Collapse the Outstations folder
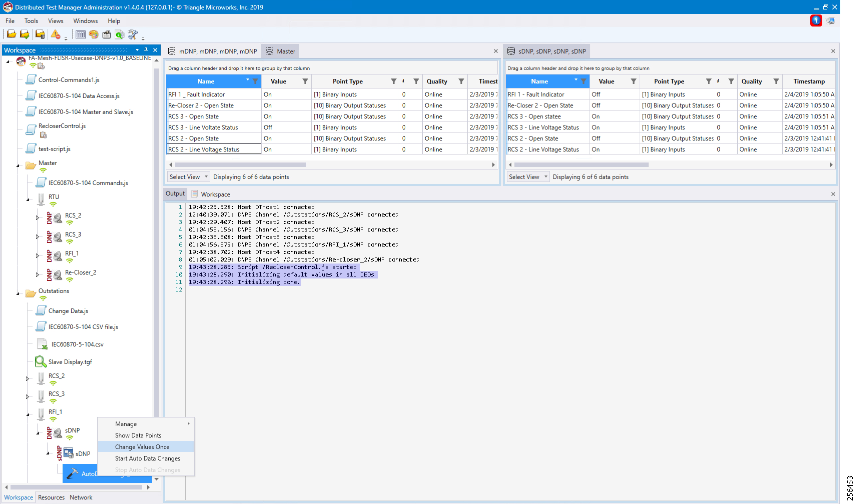Screen dimensions: 855x504 [18, 293]
